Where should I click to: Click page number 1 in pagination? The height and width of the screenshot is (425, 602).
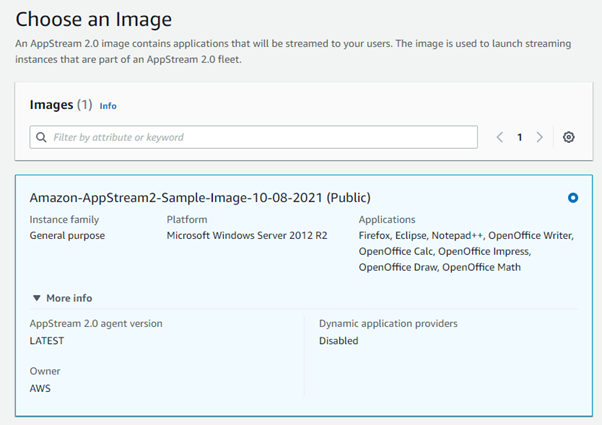click(x=519, y=137)
